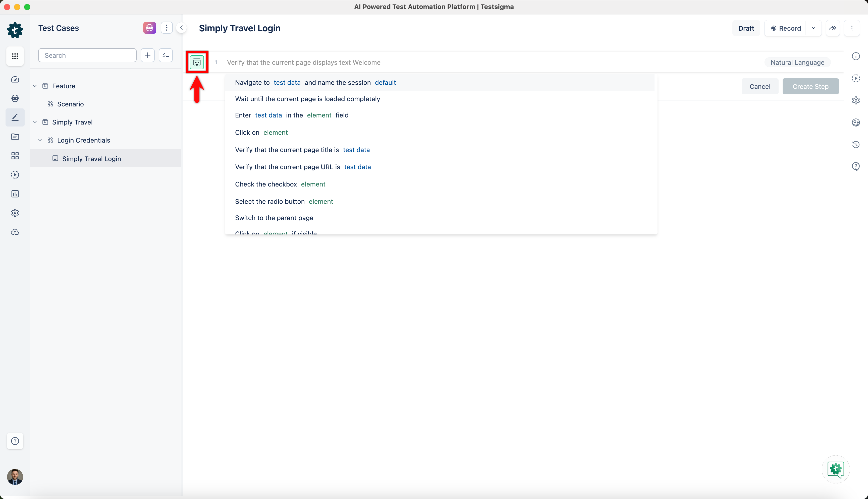Open the activity history icon on right panel
The image size is (868, 499).
856,145
